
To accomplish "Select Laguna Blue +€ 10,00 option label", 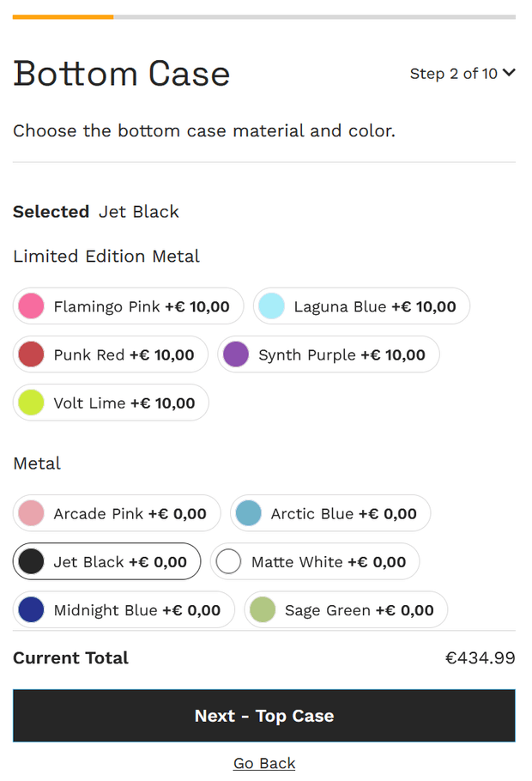I will click(x=375, y=306).
